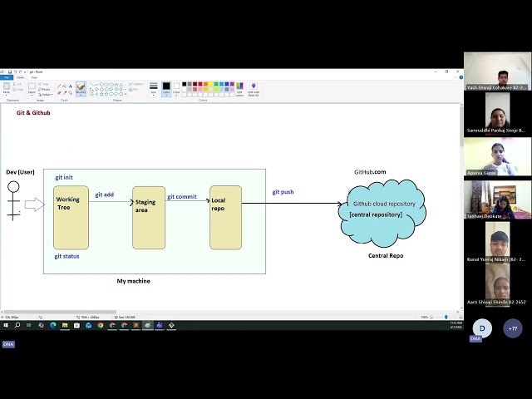Select the Eraser tool
The width and height of the screenshot is (532, 399).
point(59,92)
